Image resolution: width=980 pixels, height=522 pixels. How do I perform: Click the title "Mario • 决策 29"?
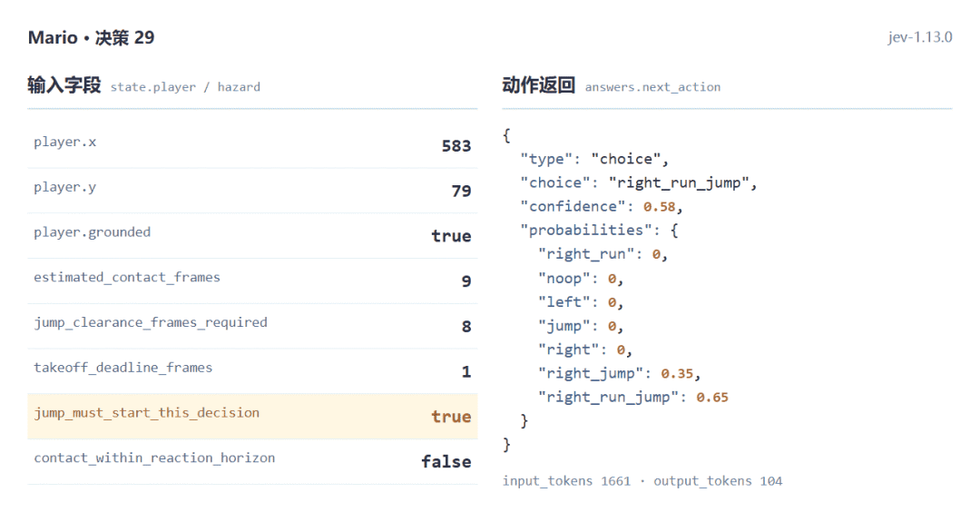92,37
